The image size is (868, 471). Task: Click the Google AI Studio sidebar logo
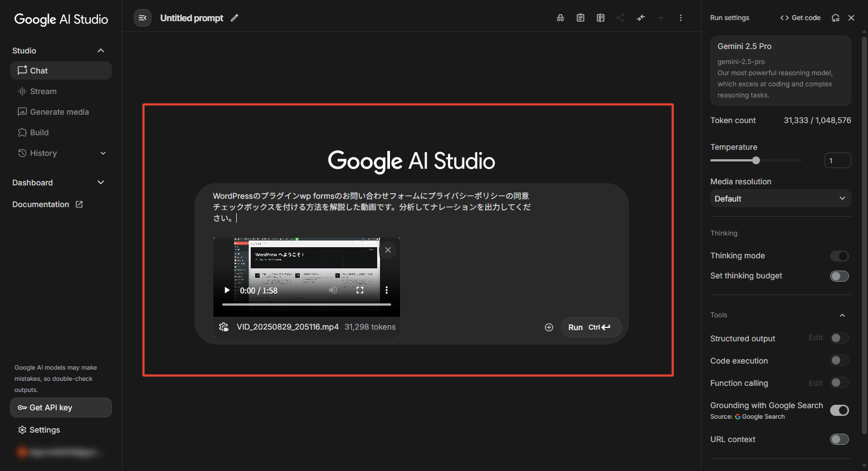[61, 19]
